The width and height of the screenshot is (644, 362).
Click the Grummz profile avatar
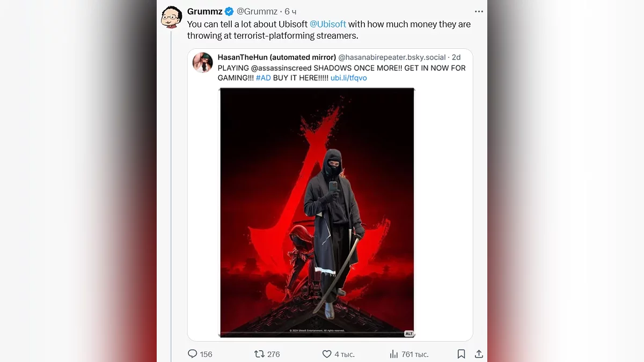point(171,17)
